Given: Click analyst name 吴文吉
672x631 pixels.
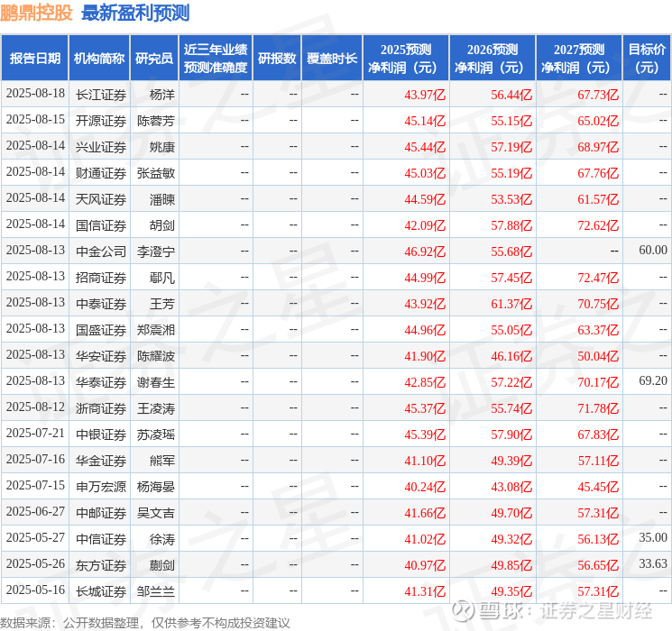Looking at the screenshot, I should pyautogui.click(x=156, y=513).
